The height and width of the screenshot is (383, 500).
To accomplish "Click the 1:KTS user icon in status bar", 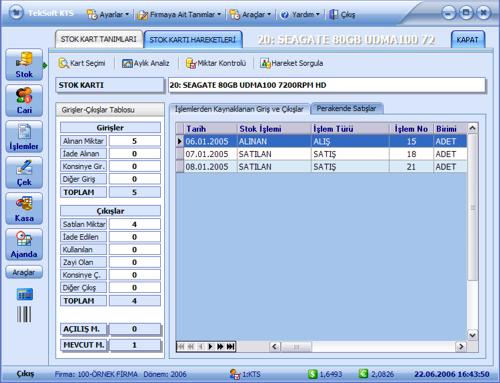I will (x=235, y=374).
